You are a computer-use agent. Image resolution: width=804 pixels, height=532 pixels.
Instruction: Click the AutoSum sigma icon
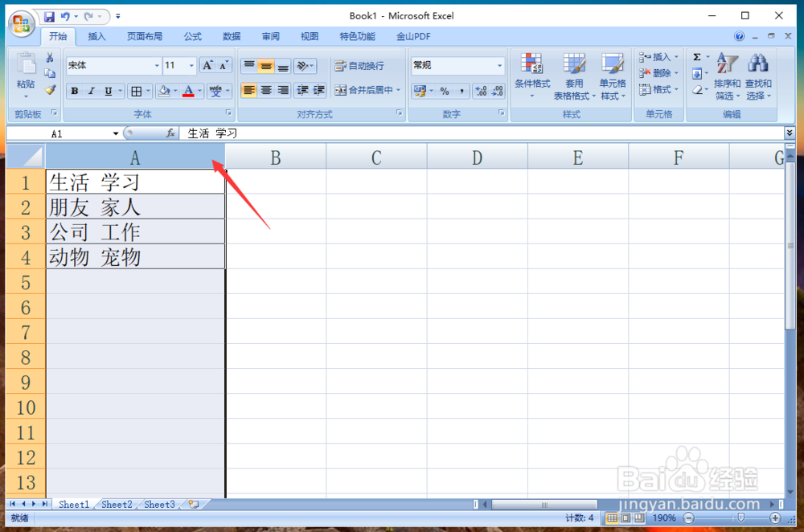tap(697, 57)
